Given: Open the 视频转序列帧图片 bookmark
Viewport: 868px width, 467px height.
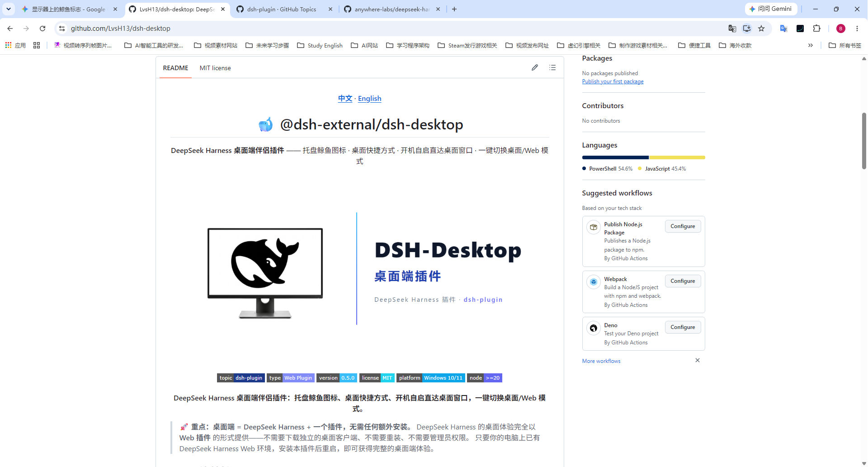Looking at the screenshot, I should click(x=83, y=45).
